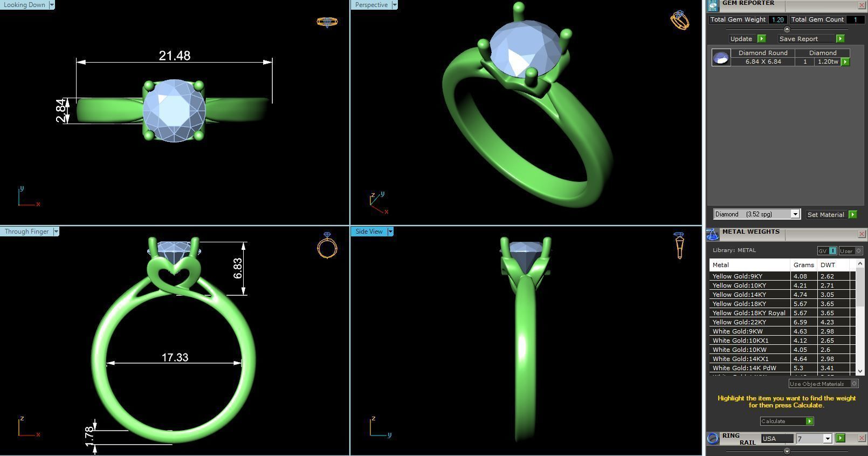Click the 21.48 width dimension label
The height and width of the screenshot is (456, 868).
coord(175,56)
